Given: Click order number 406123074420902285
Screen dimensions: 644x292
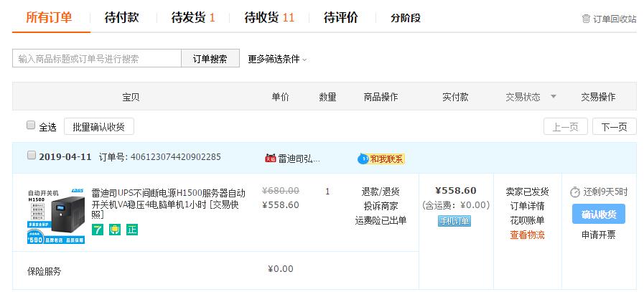Looking at the screenshot, I should (x=176, y=157).
